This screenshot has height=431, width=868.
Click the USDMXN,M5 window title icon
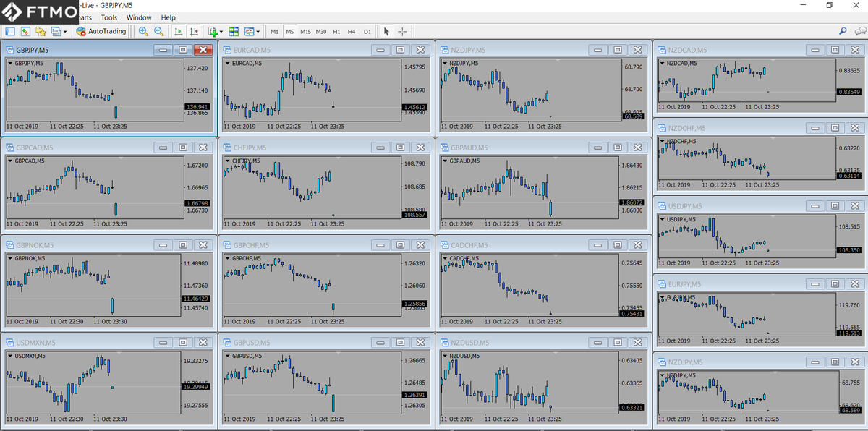click(10, 342)
